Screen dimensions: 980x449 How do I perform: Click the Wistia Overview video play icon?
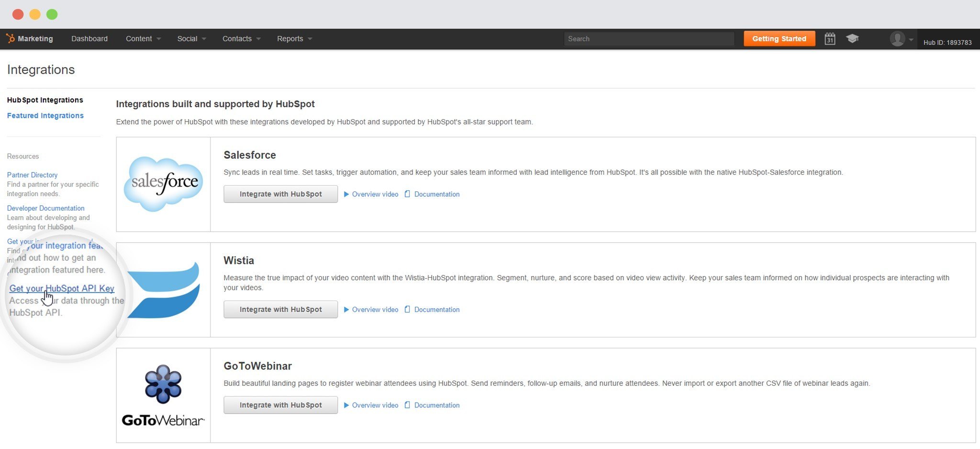(x=346, y=309)
